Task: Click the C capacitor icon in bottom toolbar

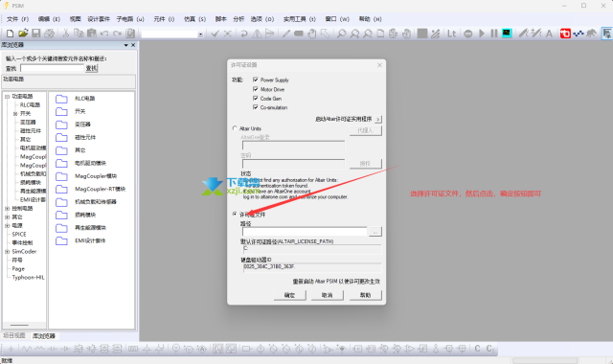Action: point(477,348)
